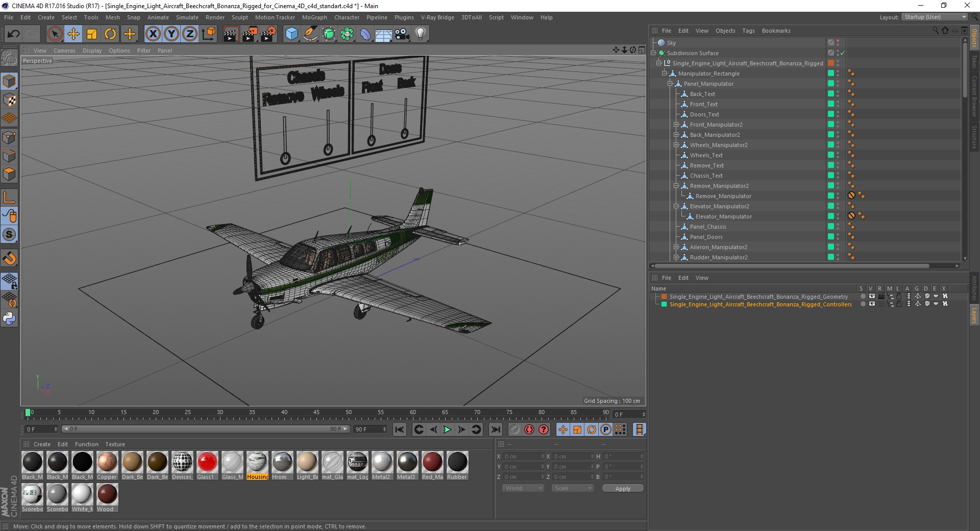The width and height of the screenshot is (980, 531).
Task: Open the Scale mode dropdown
Action: [573, 488]
